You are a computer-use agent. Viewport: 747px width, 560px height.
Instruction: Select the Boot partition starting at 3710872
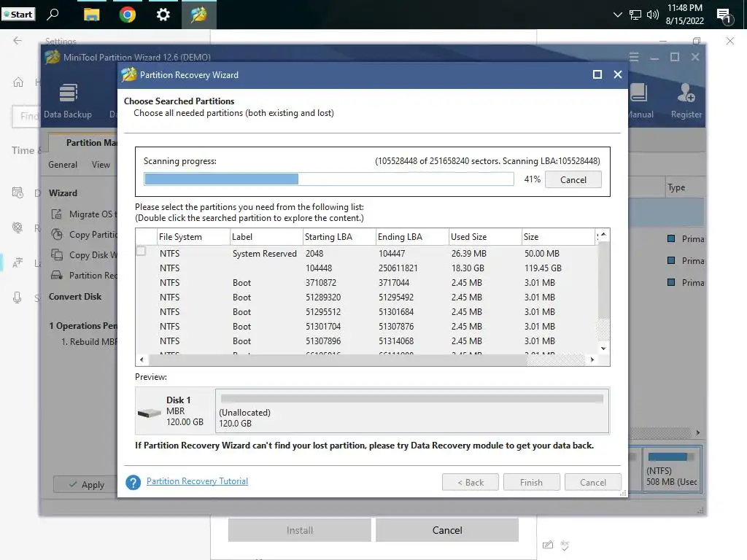pos(366,283)
